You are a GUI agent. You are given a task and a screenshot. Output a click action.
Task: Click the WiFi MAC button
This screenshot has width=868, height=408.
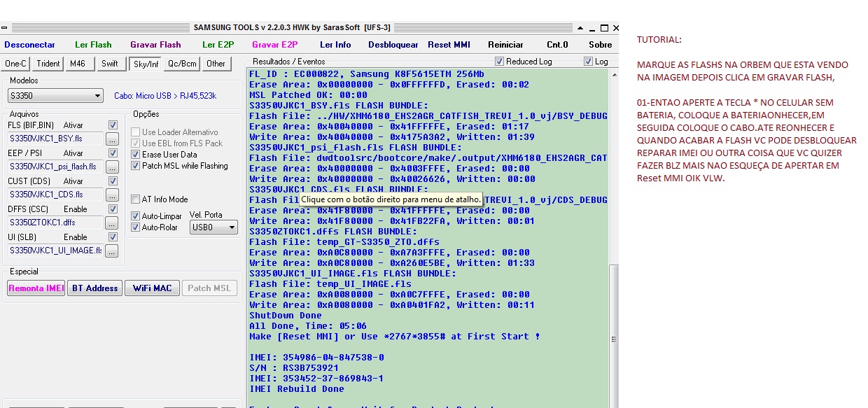[152, 288]
